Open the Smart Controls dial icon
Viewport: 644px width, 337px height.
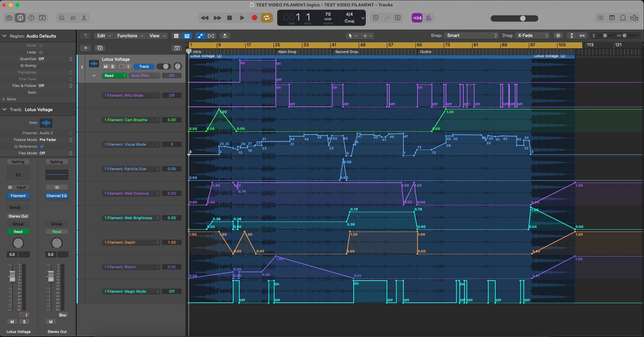point(62,18)
